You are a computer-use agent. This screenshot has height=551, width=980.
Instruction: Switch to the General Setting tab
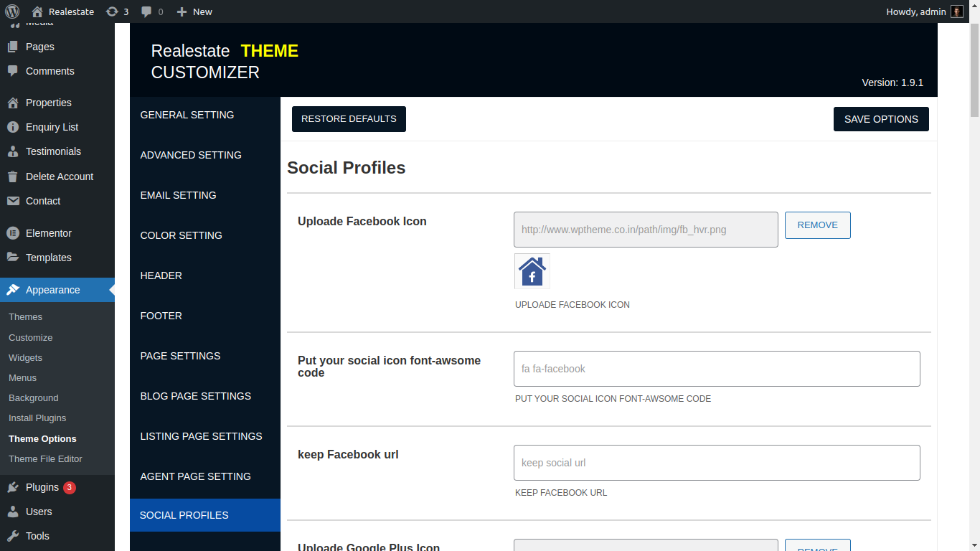(187, 115)
